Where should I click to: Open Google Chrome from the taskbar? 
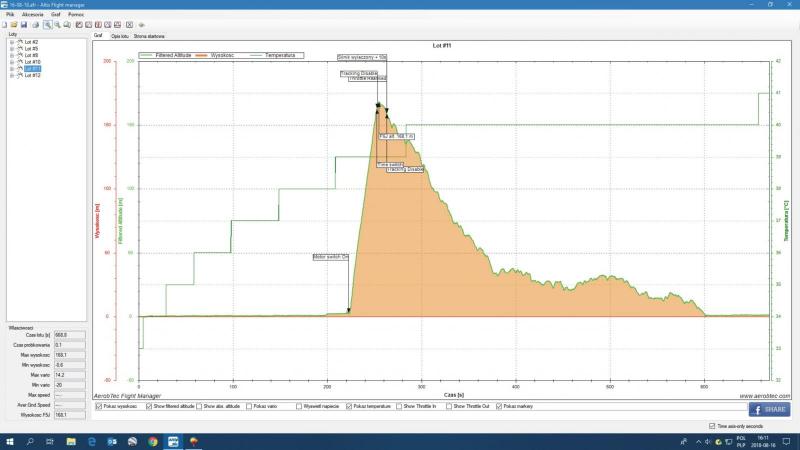[153, 441]
